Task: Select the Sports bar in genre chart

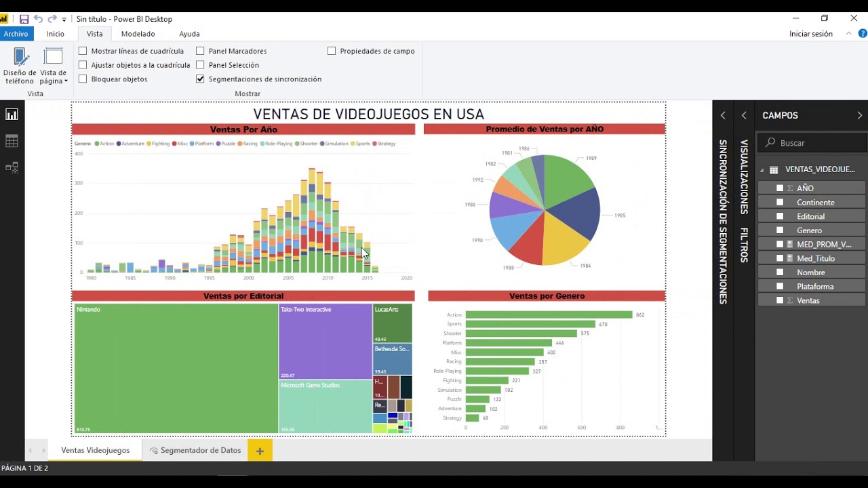Action: pos(530,324)
